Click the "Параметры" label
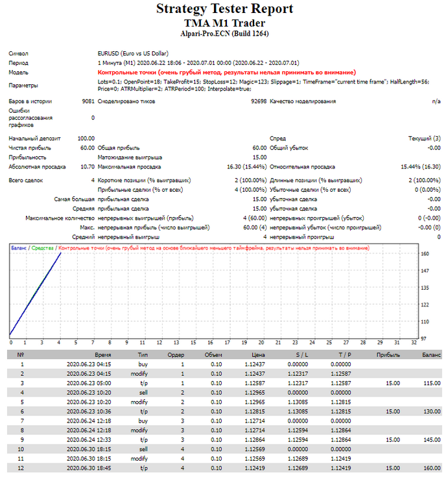Image resolution: width=448 pixels, height=486 pixels. click(x=23, y=86)
